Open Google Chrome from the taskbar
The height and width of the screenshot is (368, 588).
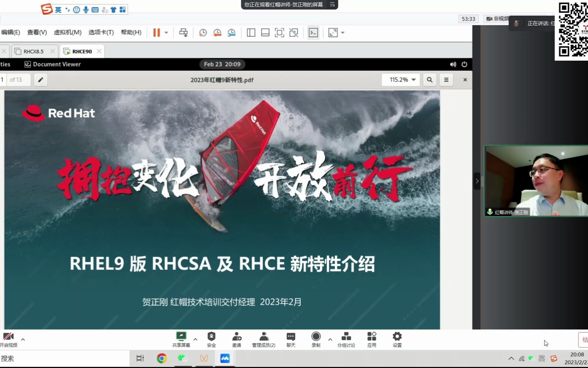pos(162,358)
